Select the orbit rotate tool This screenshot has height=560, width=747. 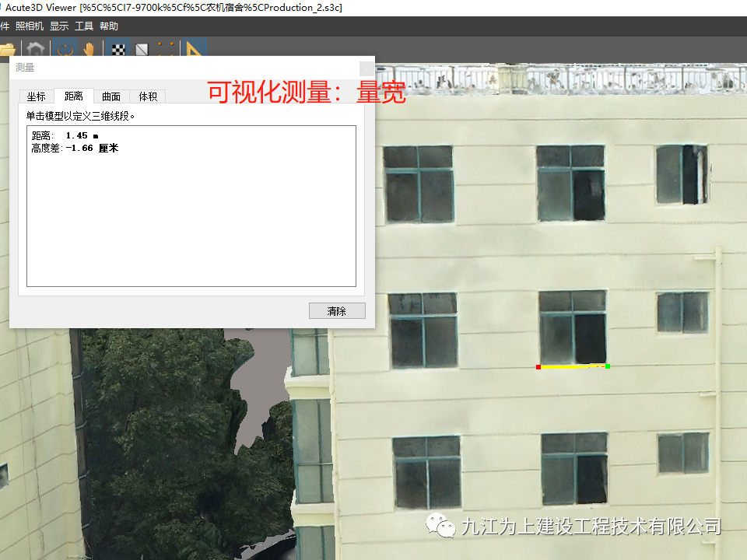pos(65,50)
